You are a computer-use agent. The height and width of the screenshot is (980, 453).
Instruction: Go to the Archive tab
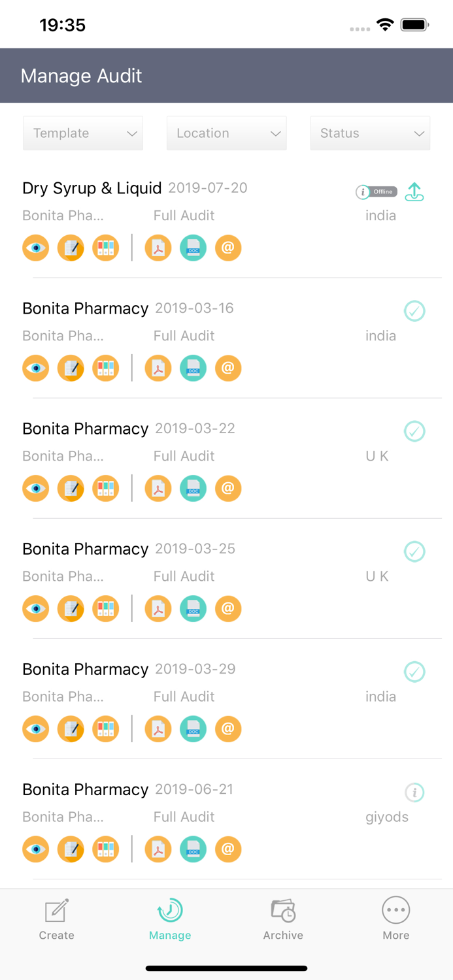pos(283,919)
